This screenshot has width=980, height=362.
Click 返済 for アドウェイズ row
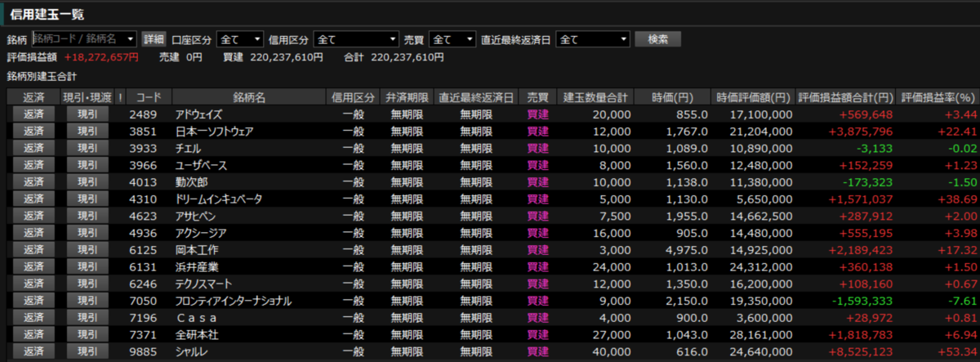click(33, 114)
